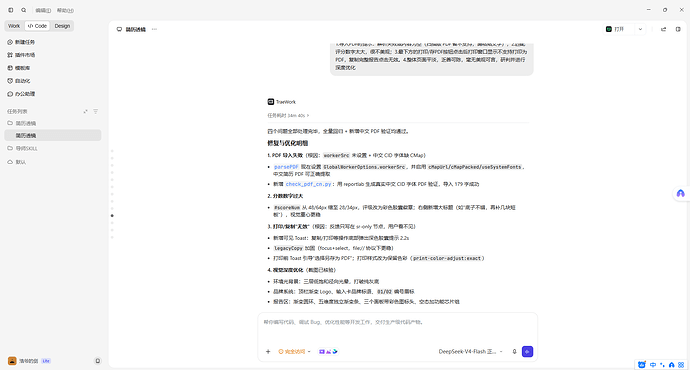The height and width of the screenshot is (370, 690).
Task: Expand the dropdown arrow next to 打开
Action: click(640, 29)
